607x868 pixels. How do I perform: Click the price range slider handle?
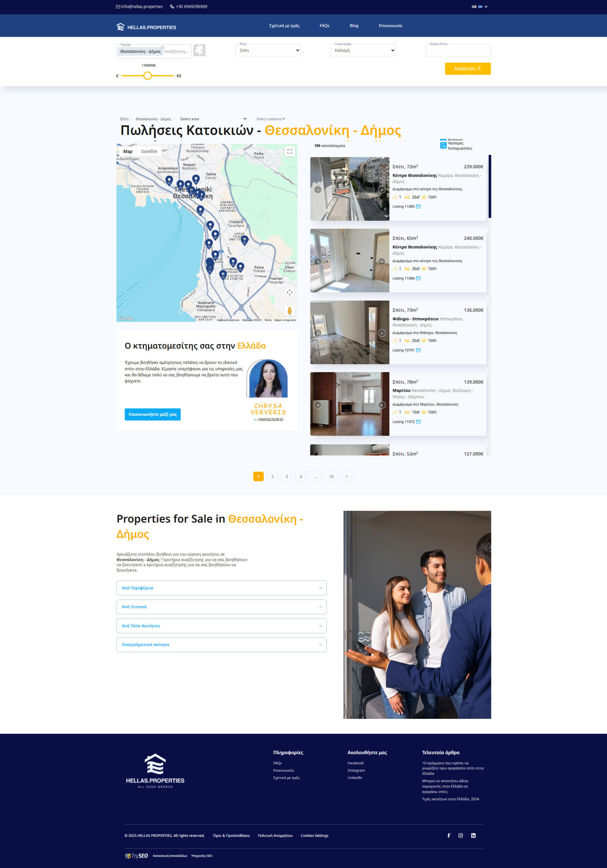148,76
